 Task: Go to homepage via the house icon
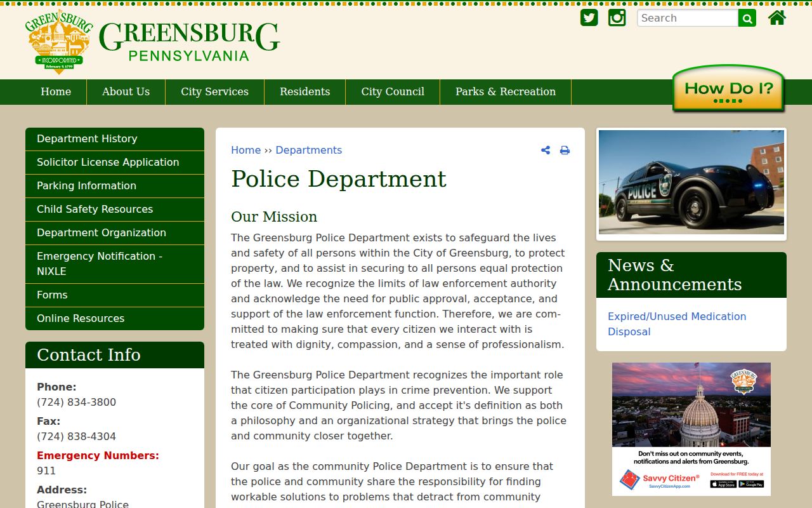point(777,18)
